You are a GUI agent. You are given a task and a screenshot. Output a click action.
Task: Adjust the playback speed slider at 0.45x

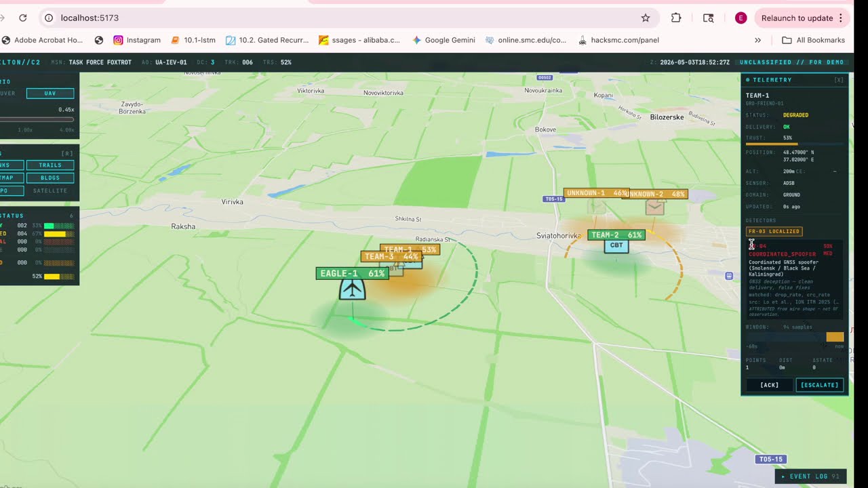click(x=37, y=119)
